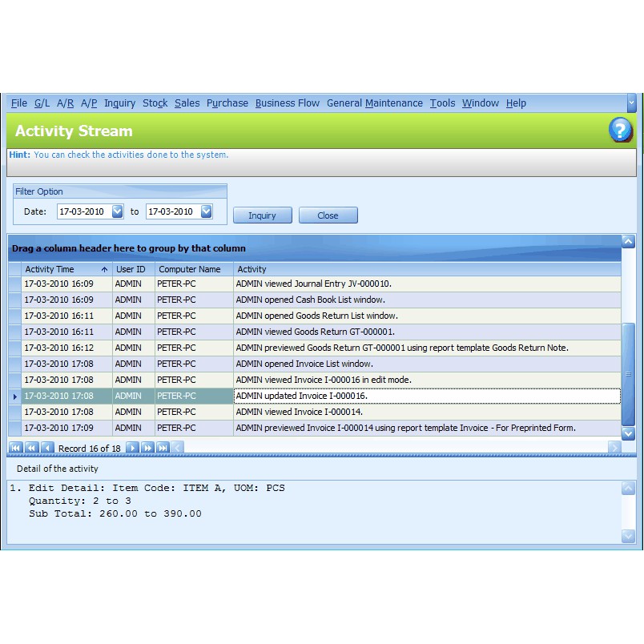
Task: Click the Close button
Action: tap(328, 215)
